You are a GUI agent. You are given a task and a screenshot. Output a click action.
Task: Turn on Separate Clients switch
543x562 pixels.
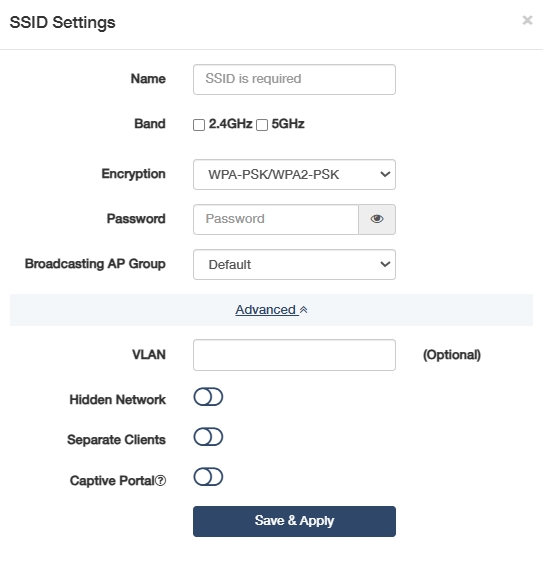coord(208,437)
